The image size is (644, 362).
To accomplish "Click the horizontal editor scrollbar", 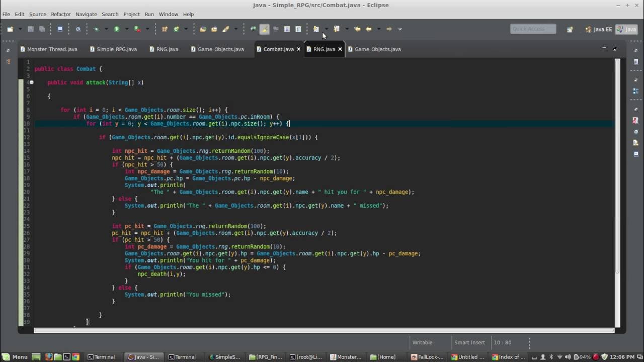I will click(324, 330).
